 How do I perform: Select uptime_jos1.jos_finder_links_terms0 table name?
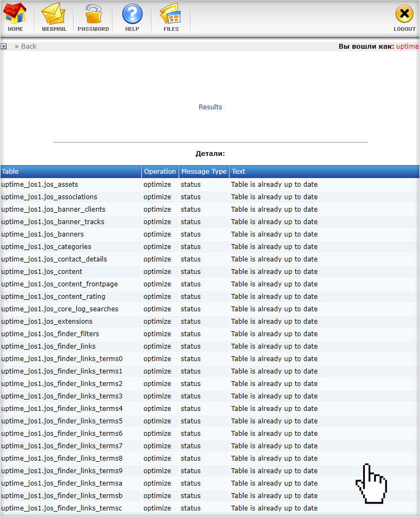pyautogui.click(x=62, y=359)
